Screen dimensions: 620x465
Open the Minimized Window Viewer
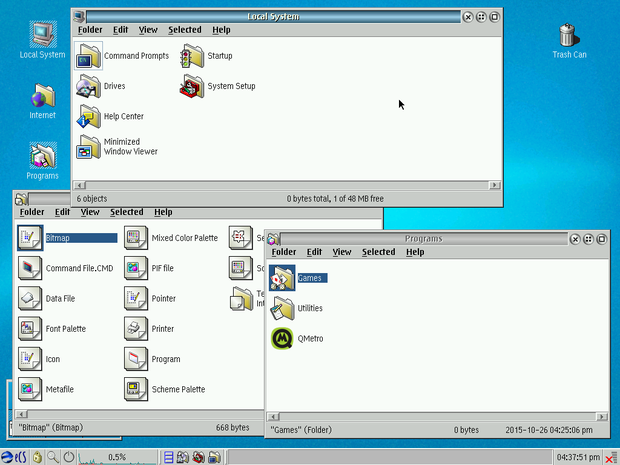89,147
